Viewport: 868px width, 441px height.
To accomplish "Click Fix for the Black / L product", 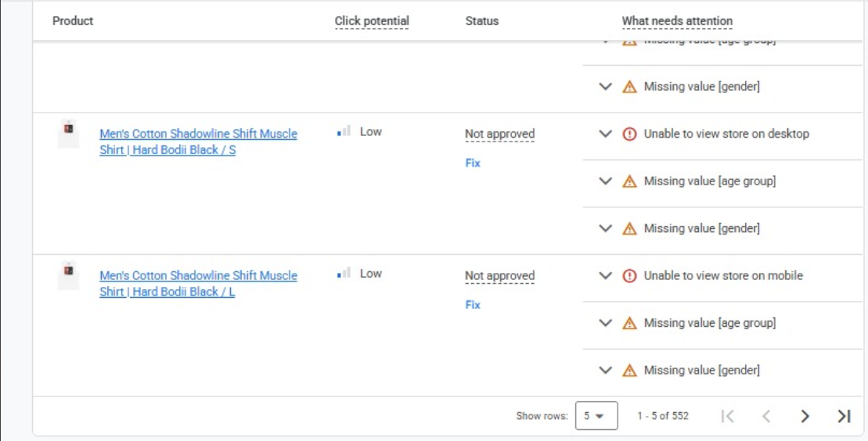I will click(473, 304).
